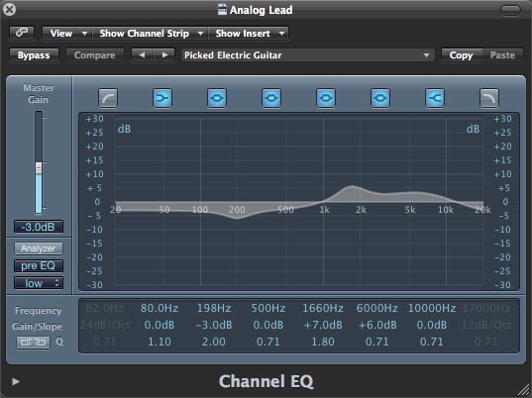Select previous preset with left arrow

coord(142,54)
